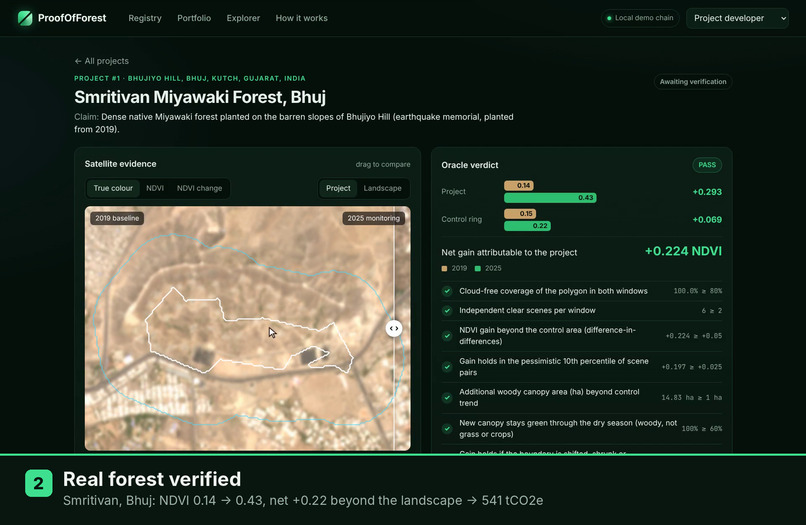Click the left arrow icon before All projects

pos(78,61)
